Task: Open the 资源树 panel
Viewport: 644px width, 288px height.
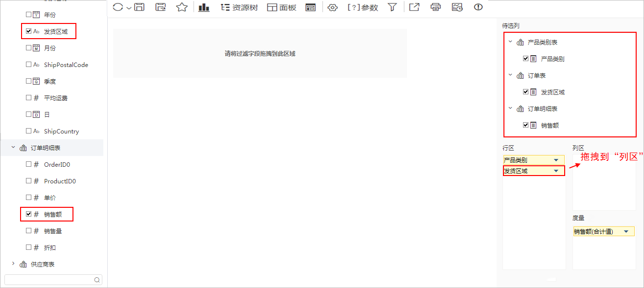Action: (239, 7)
